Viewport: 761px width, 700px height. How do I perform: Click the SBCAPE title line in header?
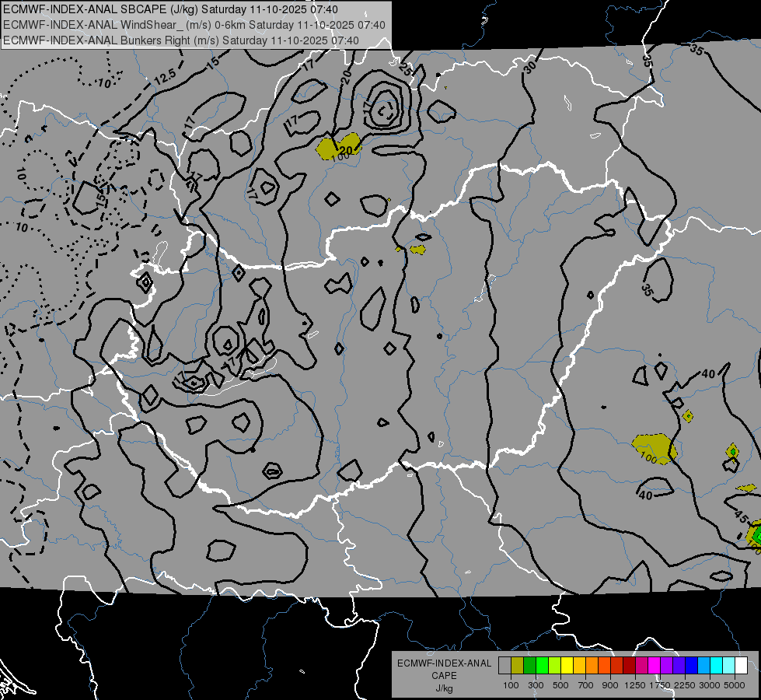[x=171, y=9]
